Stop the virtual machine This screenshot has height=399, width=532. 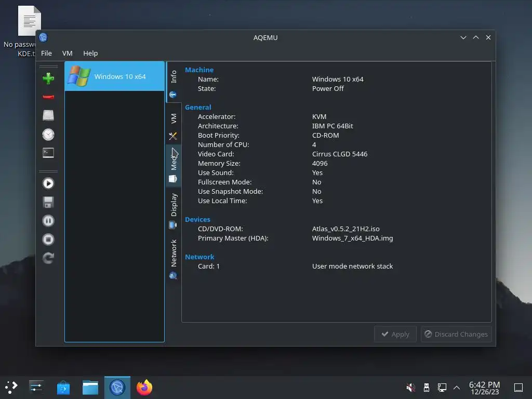click(48, 240)
